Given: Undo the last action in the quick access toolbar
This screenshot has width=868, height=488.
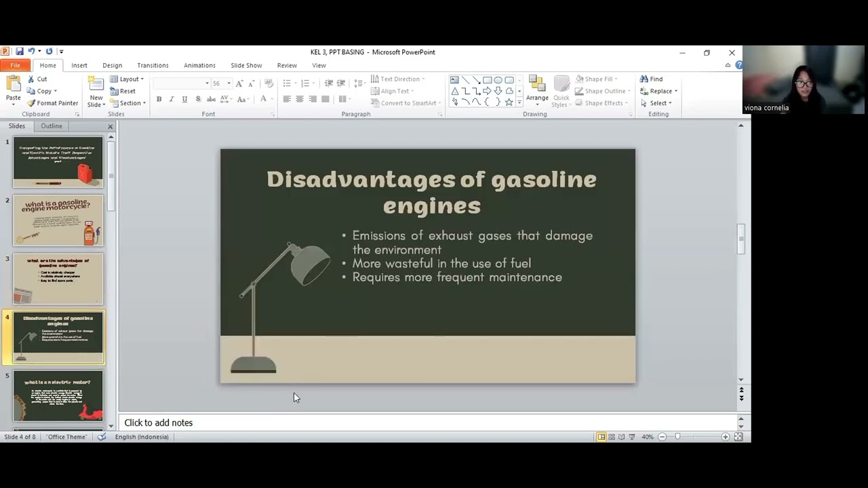Looking at the screenshot, I should coord(31,52).
